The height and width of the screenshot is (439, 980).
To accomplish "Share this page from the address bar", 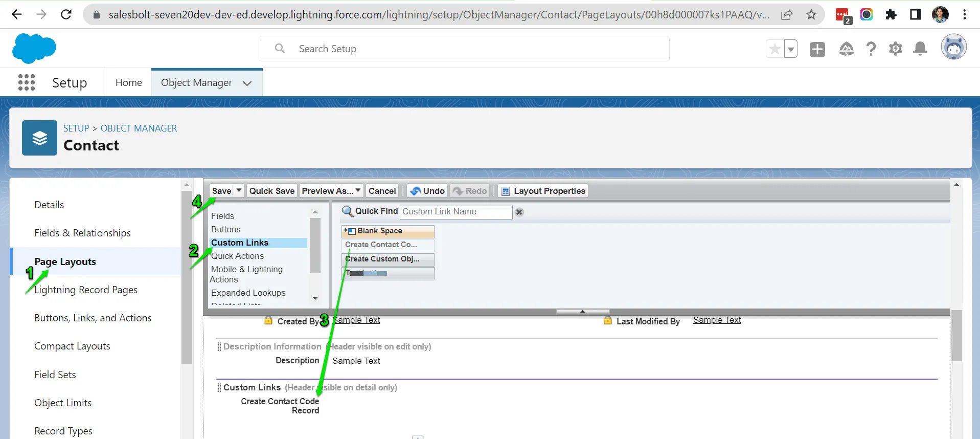I will coord(787,14).
